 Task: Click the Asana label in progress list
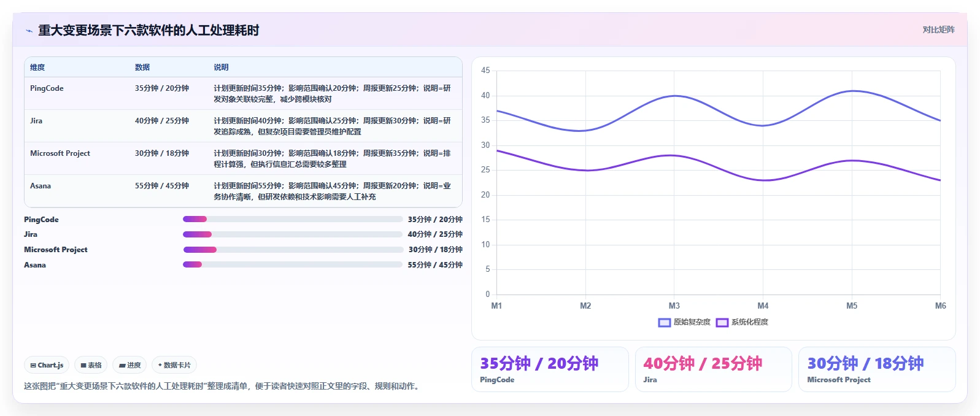pyautogui.click(x=35, y=265)
